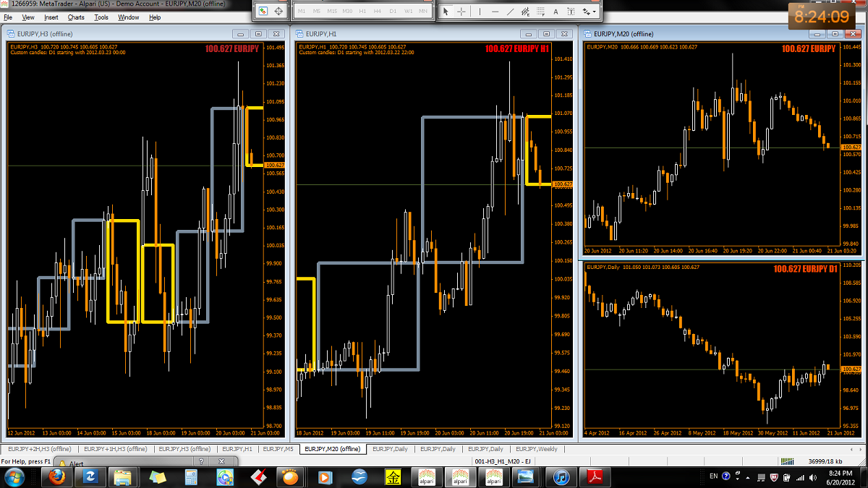Switch to EURJPY,M5 chart tab
This screenshot has width=868, height=488.
point(278,449)
